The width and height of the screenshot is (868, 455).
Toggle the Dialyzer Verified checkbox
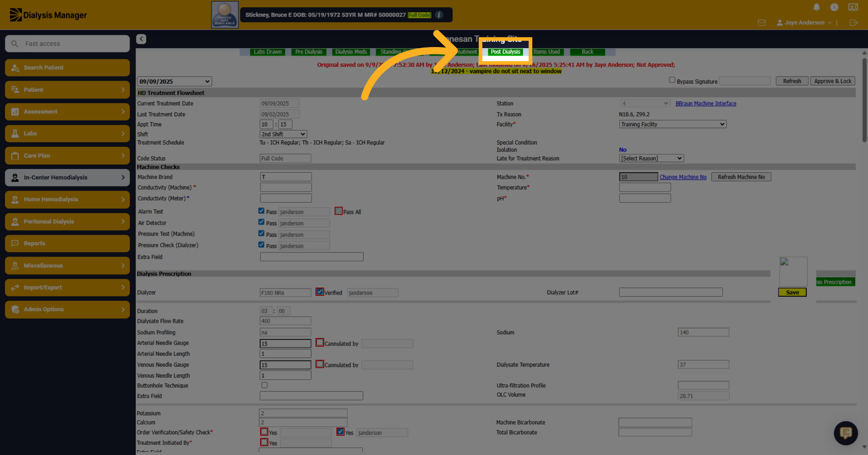coord(319,292)
